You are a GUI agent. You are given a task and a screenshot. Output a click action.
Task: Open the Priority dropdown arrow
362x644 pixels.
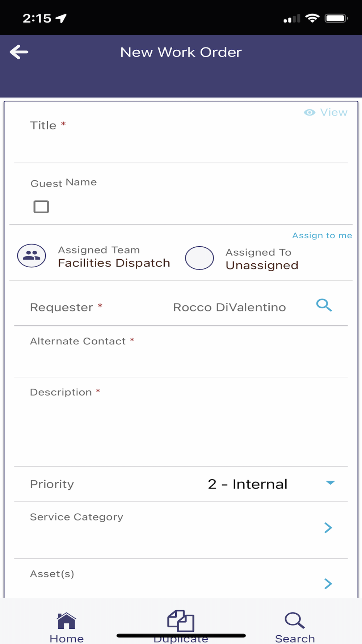(330, 483)
